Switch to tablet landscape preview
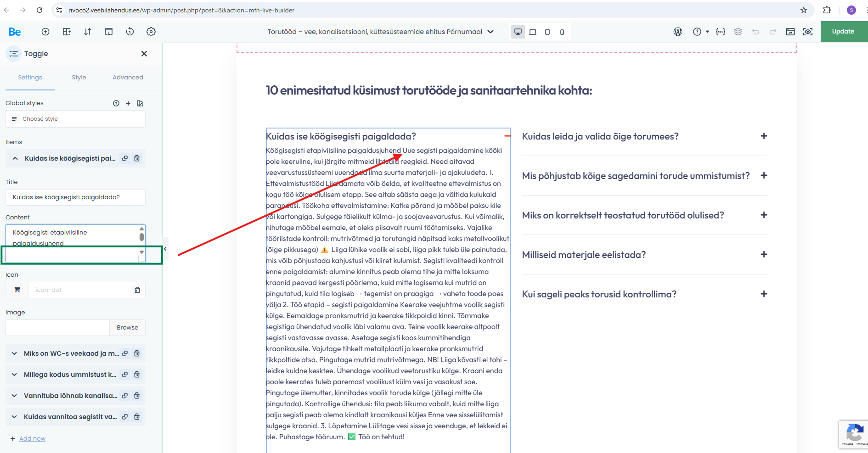The width and height of the screenshot is (868, 453). pos(533,32)
